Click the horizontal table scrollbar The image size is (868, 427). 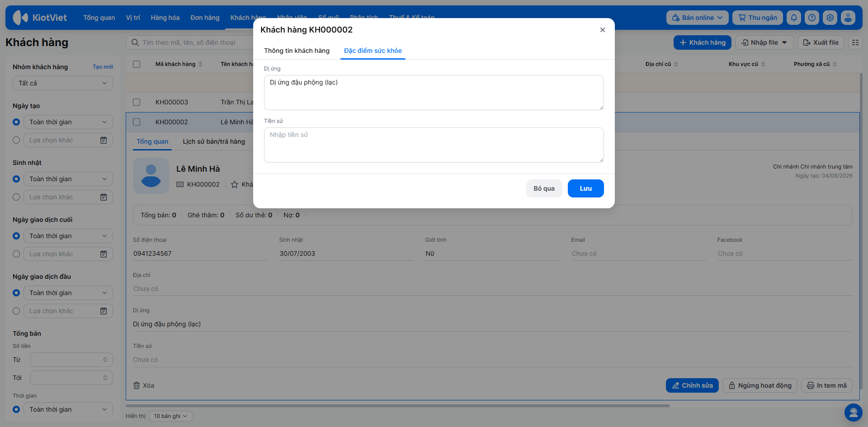(x=398, y=406)
